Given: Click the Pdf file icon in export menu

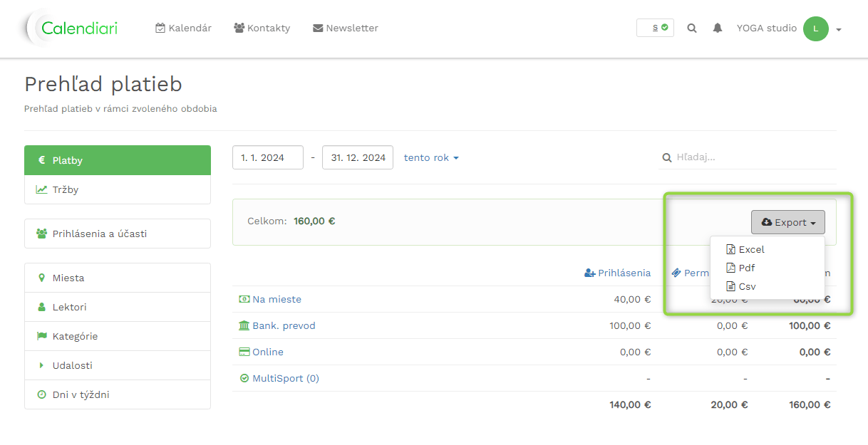Looking at the screenshot, I should coord(730,268).
